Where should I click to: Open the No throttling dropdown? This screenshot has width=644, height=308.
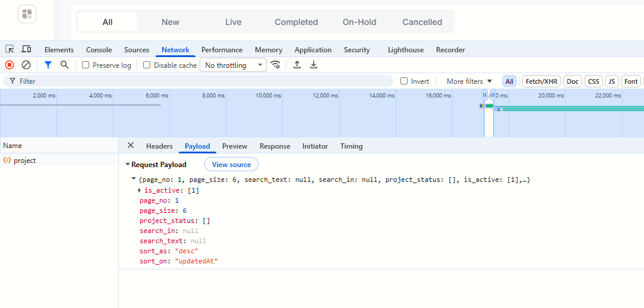(x=233, y=65)
